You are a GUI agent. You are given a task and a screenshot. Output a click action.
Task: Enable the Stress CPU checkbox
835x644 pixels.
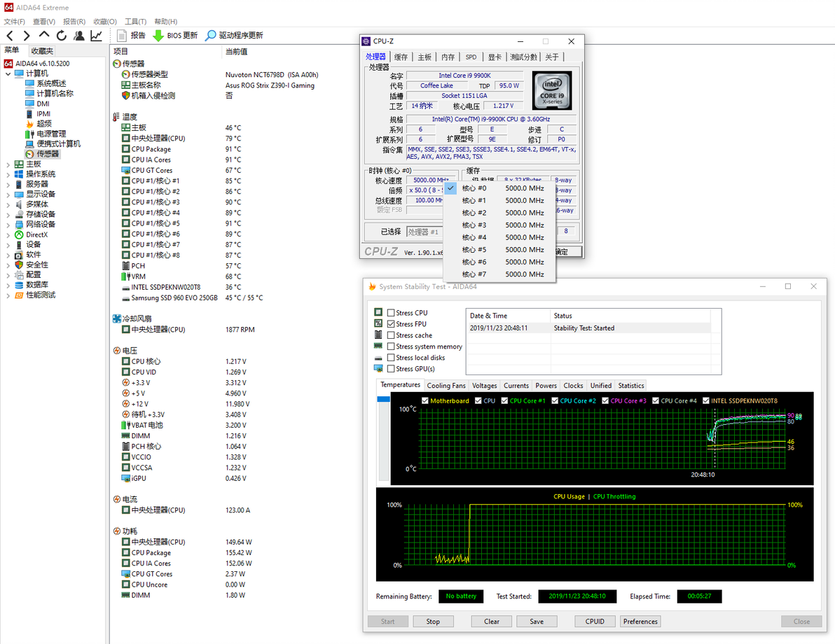pyautogui.click(x=391, y=313)
